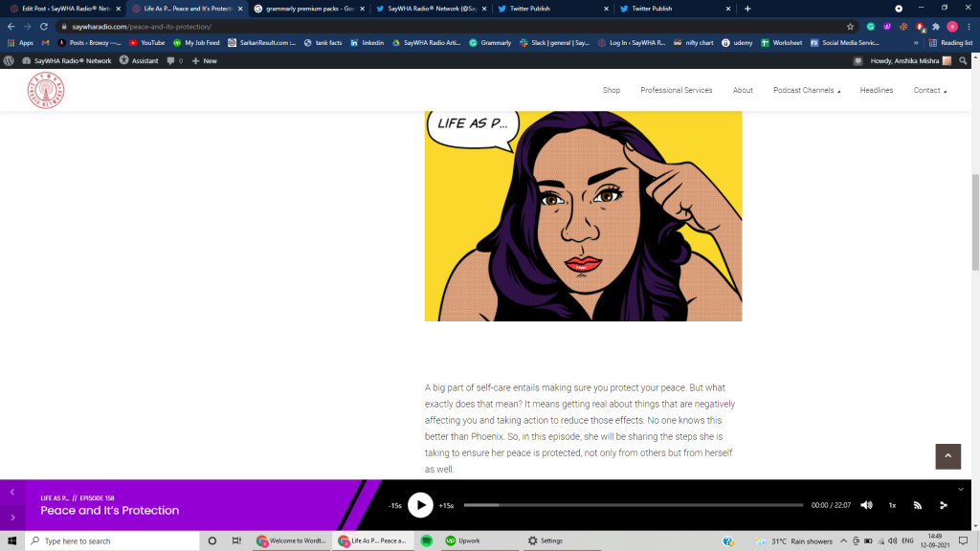
Task: Open the Chrome profile avatar
Action: (952, 26)
